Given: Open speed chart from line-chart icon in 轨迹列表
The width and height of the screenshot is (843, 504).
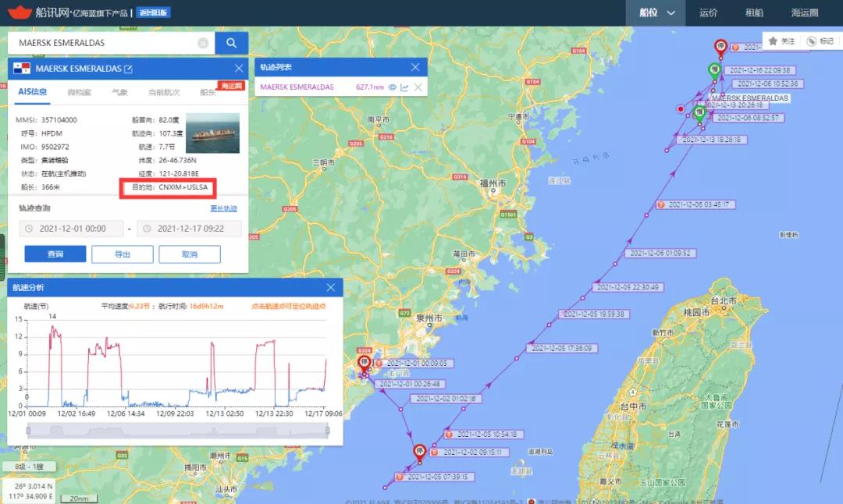Looking at the screenshot, I should [x=405, y=87].
